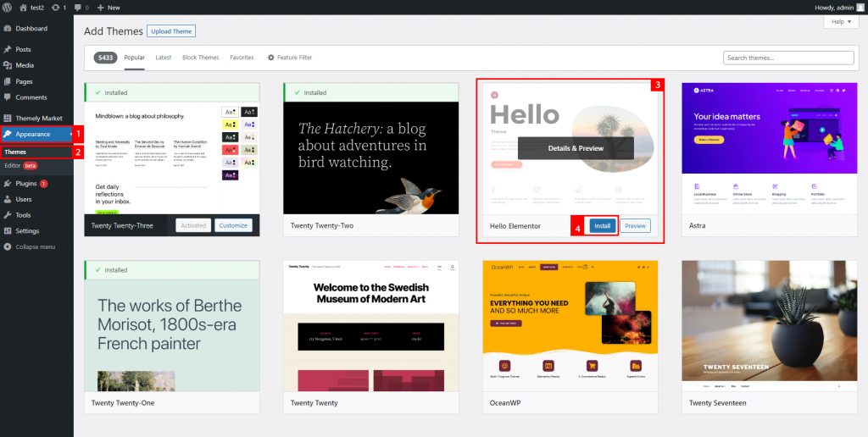Click the Dashboard gauge icon
This screenshot has width=868, height=437.
(8, 28)
